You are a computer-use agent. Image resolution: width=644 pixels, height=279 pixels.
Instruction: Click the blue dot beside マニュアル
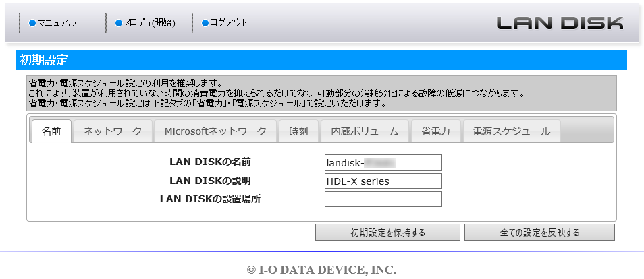point(32,24)
